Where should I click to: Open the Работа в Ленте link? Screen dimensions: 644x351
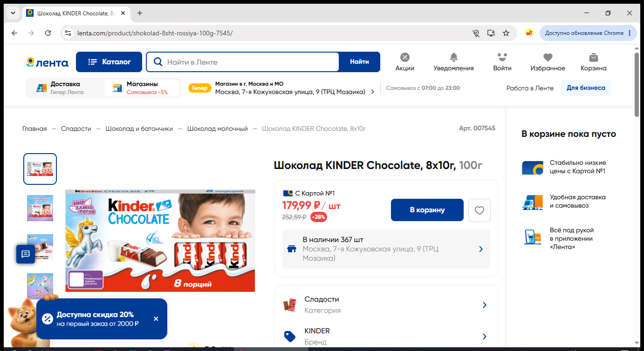pos(530,88)
